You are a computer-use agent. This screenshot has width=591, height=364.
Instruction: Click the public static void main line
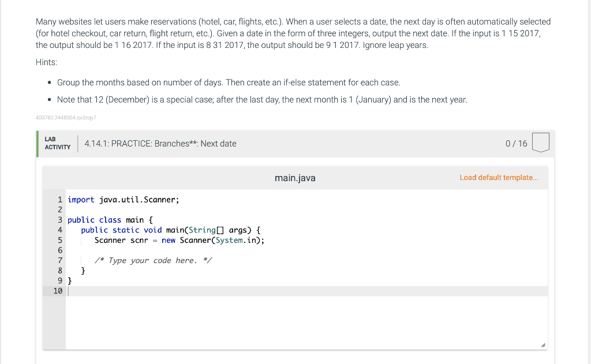tap(170, 230)
